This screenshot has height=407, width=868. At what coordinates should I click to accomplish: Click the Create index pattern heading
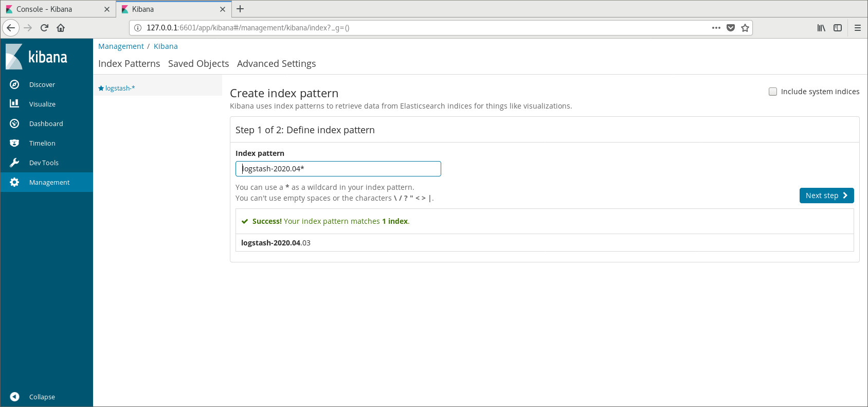click(x=284, y=93)
